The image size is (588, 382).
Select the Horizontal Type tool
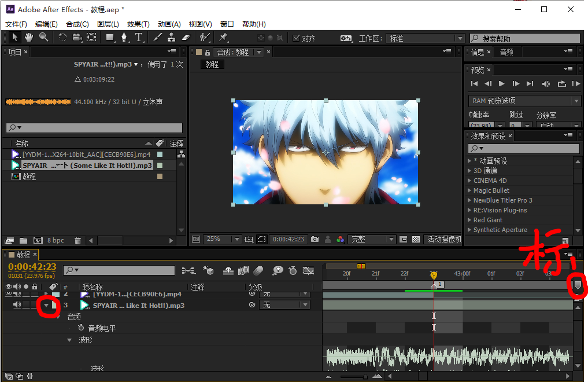[139, 37]
